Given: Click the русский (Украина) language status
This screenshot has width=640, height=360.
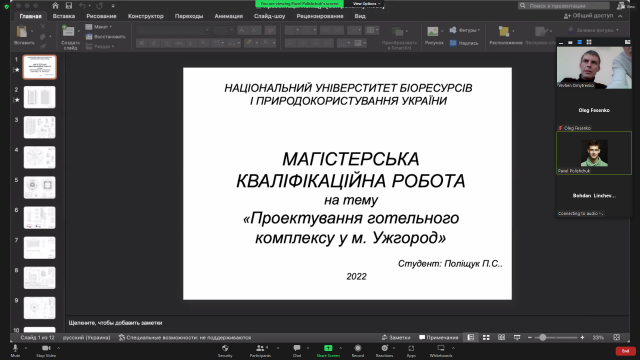Looking at the screenshot, I should 87,338.
